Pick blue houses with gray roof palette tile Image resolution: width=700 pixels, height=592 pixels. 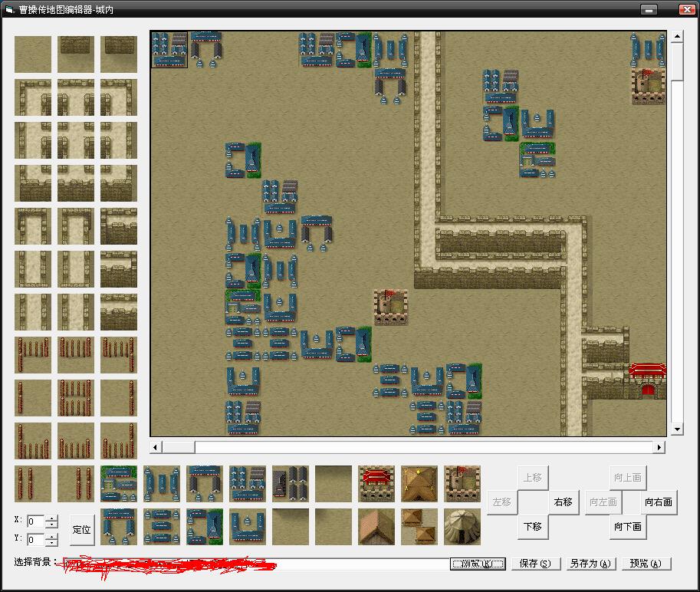pos(248,484)
